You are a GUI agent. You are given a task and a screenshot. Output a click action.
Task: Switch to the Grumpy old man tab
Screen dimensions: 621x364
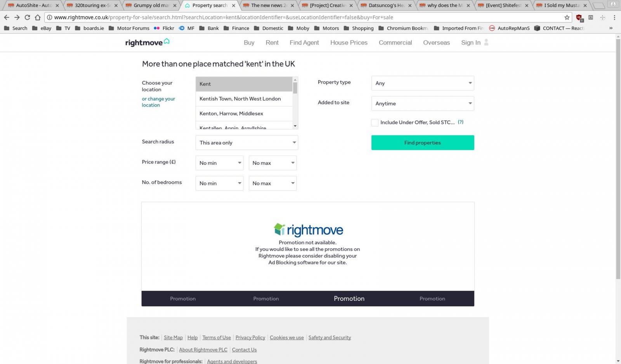151,5
